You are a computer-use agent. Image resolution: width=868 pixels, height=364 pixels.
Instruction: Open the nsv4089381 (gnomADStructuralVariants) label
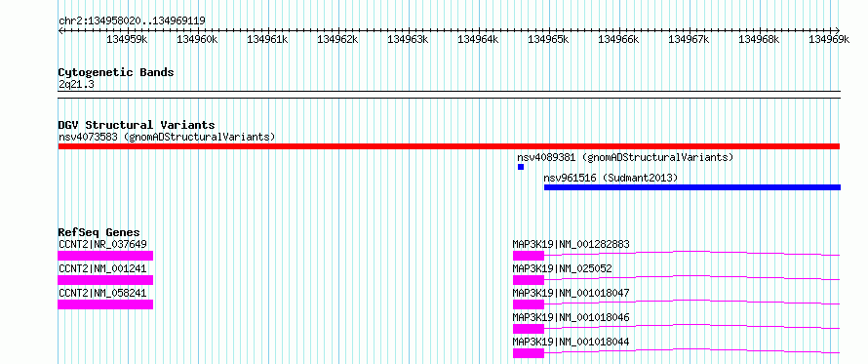pos(625,157)
